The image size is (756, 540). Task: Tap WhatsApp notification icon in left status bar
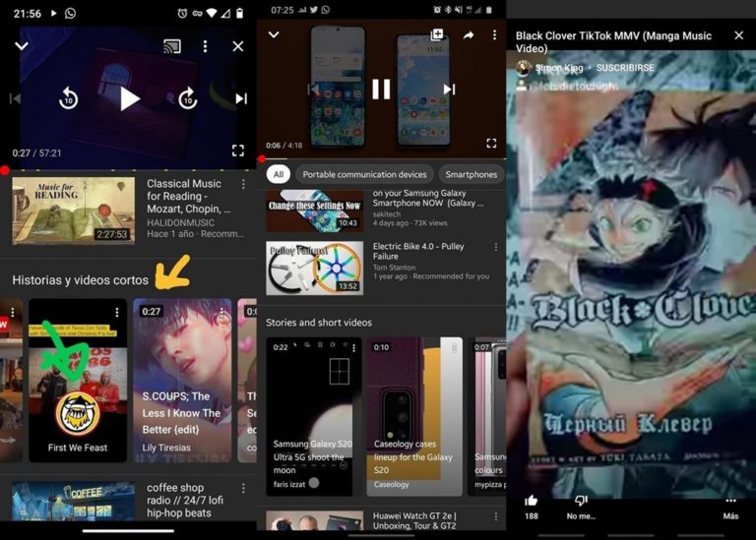coord(71,13)
